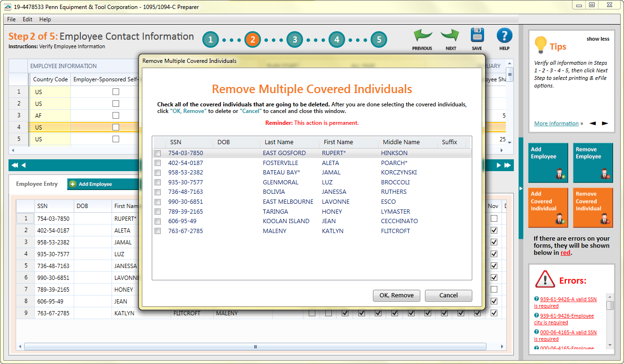Collapse the right side panel arrow
This screenshot has height=364, width=624.
click(521, 189)
